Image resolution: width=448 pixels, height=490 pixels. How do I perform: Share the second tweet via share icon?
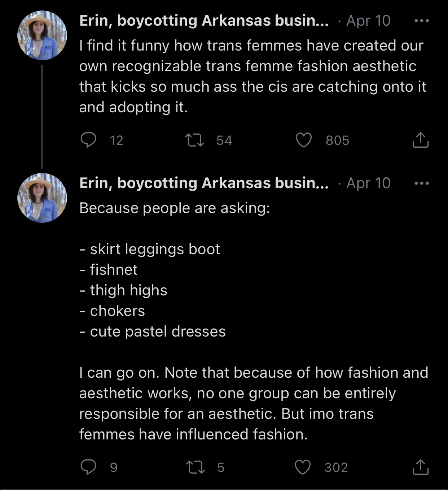click(420, 467)
